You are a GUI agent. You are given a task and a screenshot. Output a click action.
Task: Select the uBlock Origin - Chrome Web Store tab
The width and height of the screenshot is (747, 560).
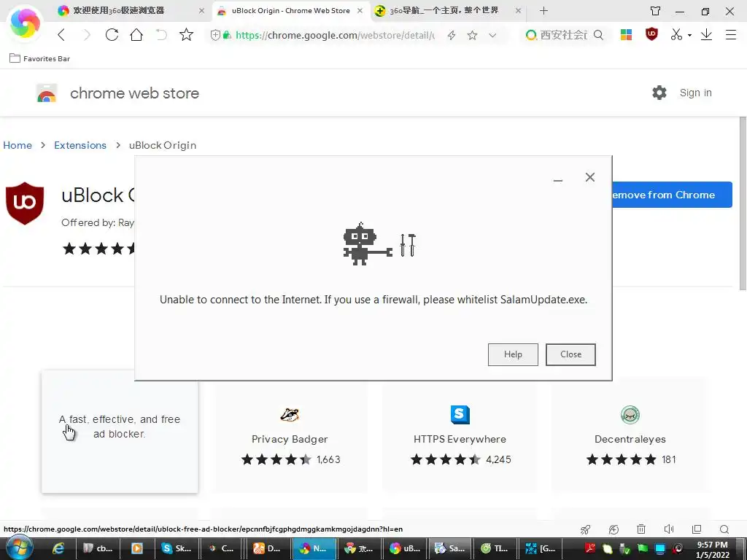tap(290, 10)
